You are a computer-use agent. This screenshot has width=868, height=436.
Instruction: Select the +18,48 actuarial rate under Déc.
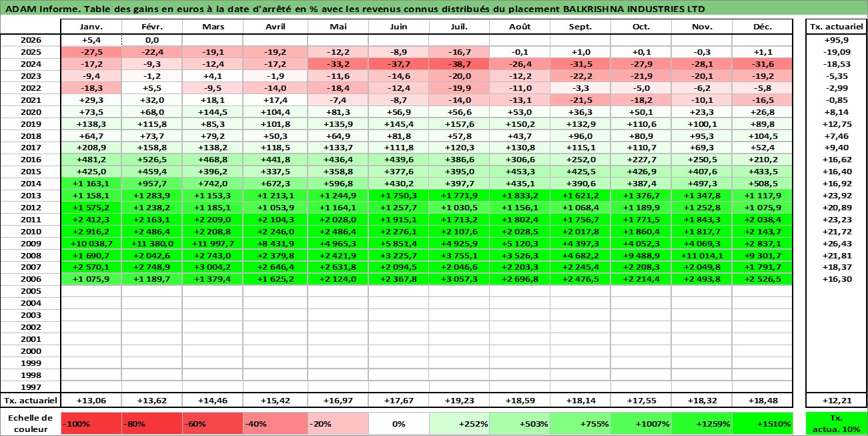(x=763, y=400)
